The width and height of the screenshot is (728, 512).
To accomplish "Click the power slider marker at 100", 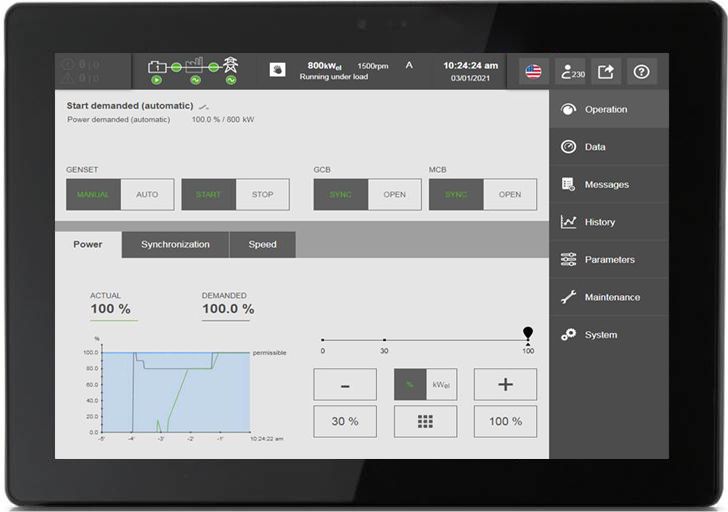I will pos(528,333).
